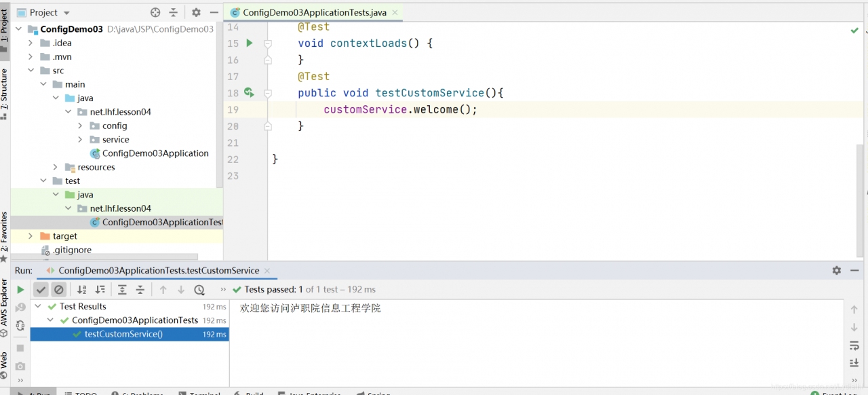Run testCustomService from gutter icon on line 18
The image size is (868, 395).
click(x=250, y=93)
